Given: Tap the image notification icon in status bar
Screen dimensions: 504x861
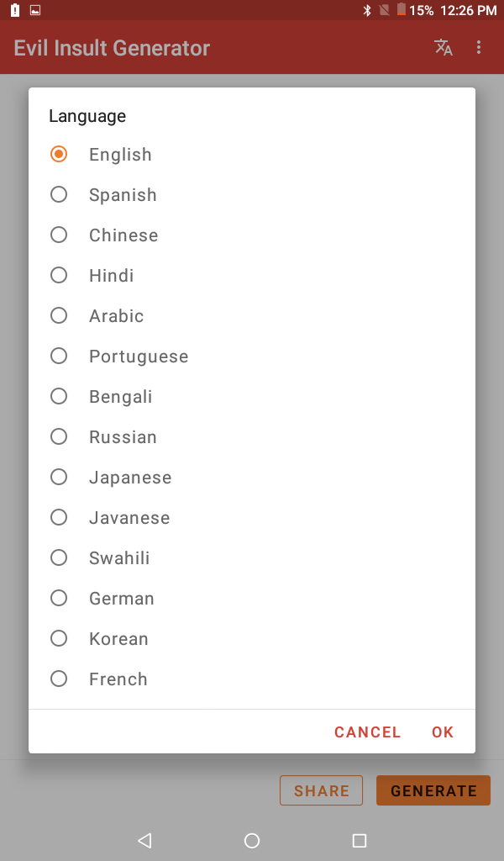Looking at the screenshot, I should [35, 11].
